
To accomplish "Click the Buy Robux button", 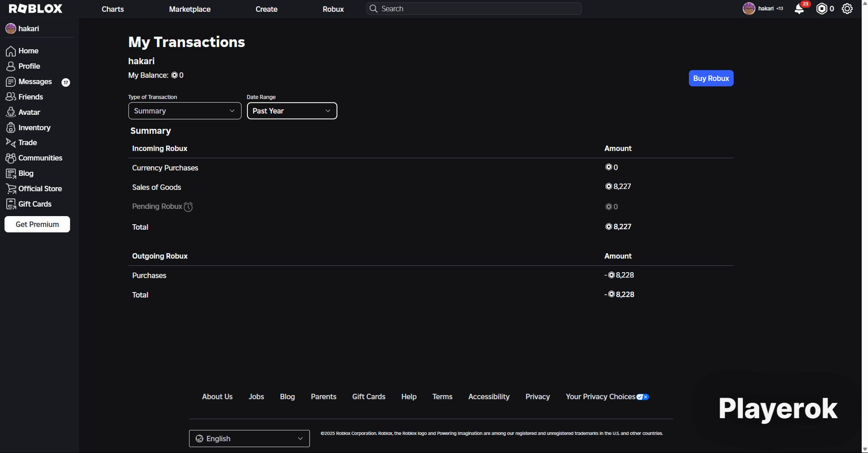I will click(x=711, y=78).
